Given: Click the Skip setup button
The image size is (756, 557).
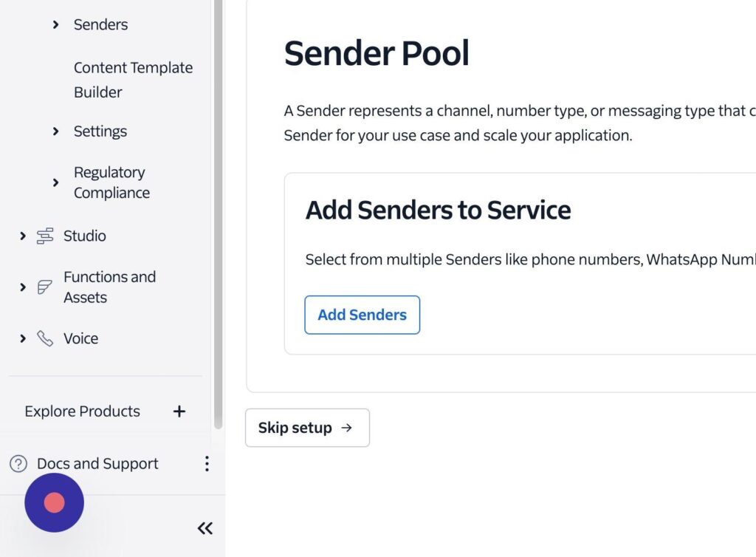Looking at the screenshot, I should [x=307, y=428].
